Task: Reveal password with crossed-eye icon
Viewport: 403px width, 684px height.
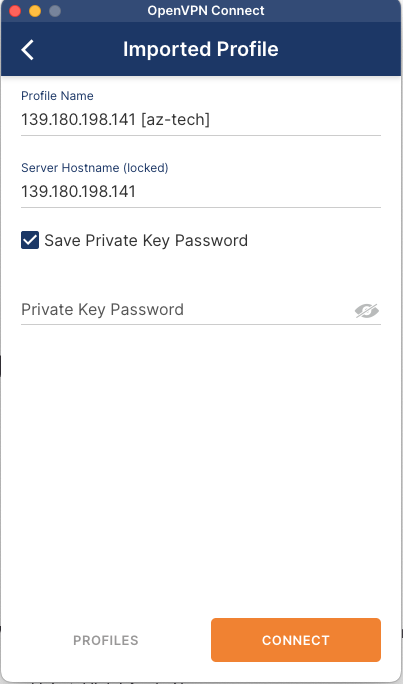Action: click(x=366, y=311)
